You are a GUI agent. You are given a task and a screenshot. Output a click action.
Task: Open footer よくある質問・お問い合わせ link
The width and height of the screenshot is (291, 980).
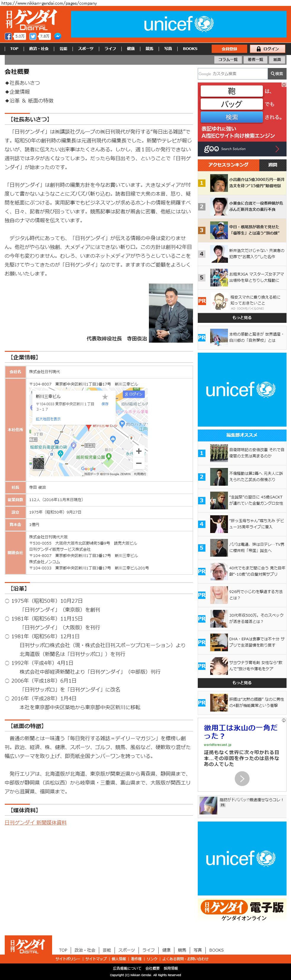coord(186,959)
